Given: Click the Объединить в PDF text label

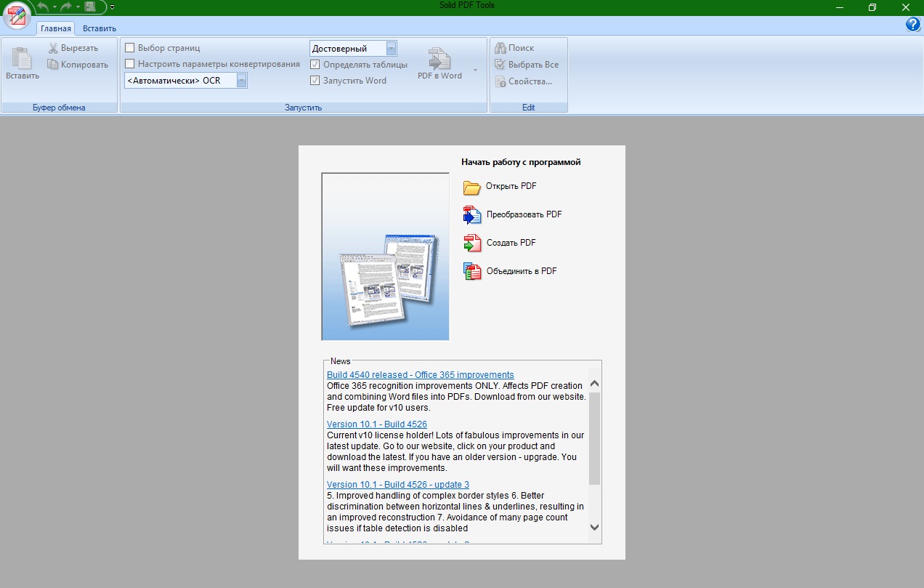Looking at the screenshot, I should (x=522, y=271).
